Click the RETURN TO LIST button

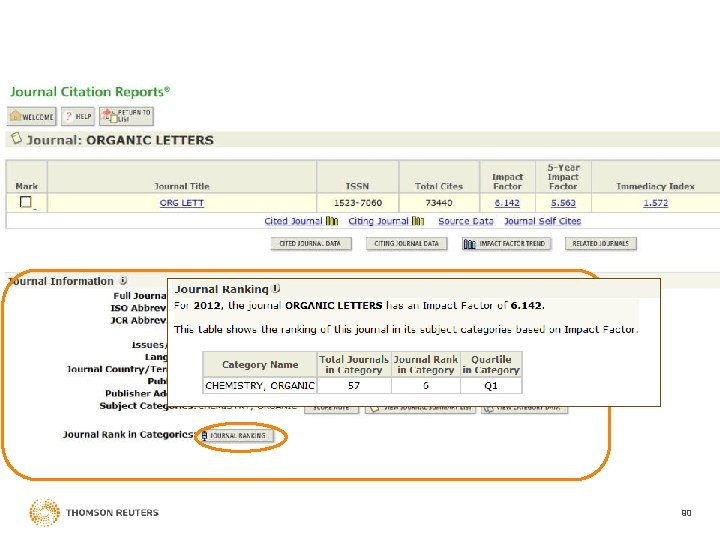tap(126, 116)
